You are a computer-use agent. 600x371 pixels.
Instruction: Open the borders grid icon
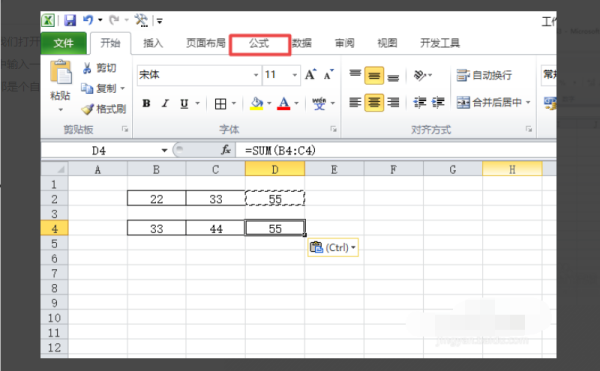pos(220,104)
